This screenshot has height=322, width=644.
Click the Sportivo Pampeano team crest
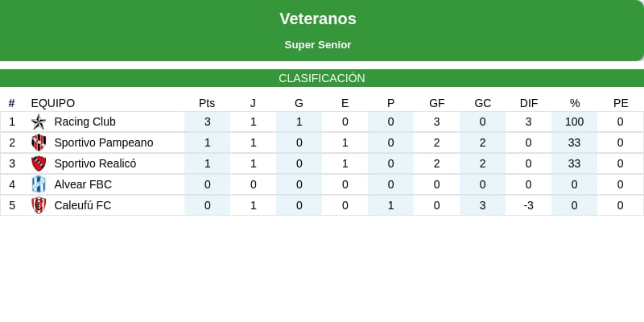[x=39, y=143]
